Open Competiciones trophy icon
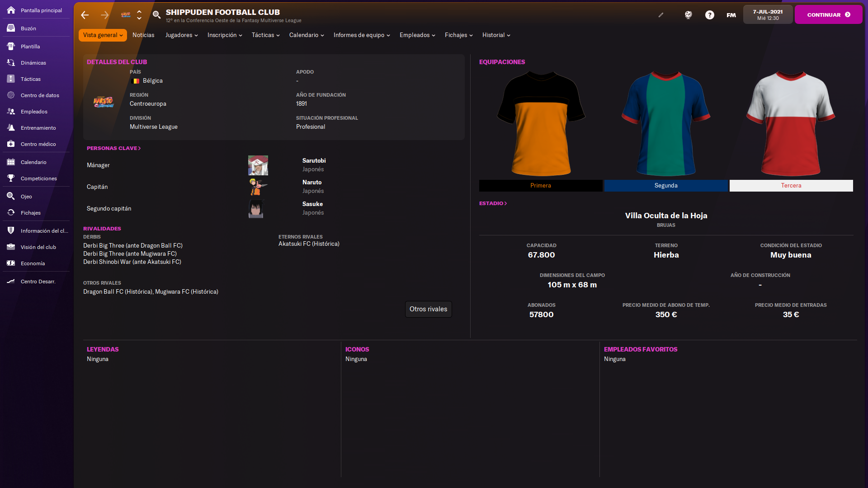 pyautogui.click(x=11, y=178)
